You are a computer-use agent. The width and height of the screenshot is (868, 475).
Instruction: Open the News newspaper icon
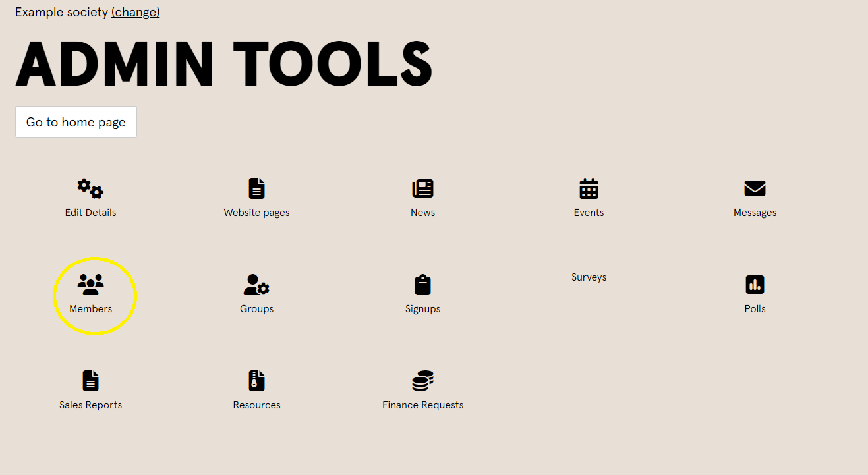pyautogui.click(x=422, y=188)
